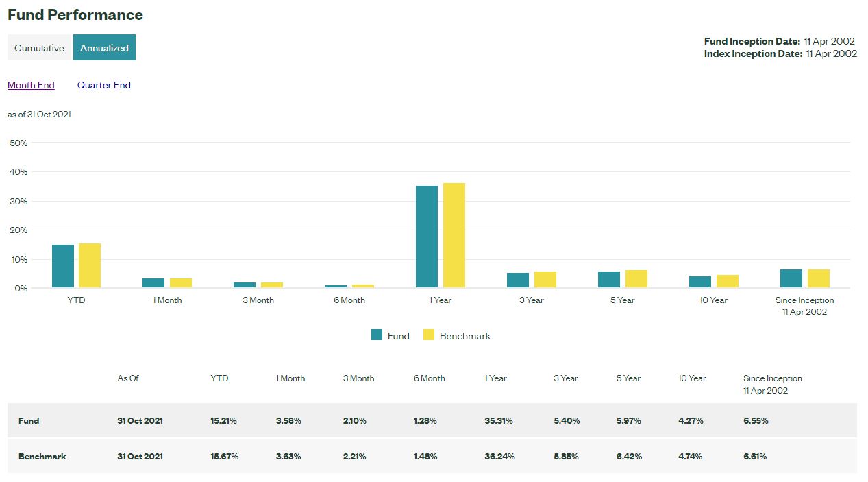Select the Fund row in the table

pos(29,420)
